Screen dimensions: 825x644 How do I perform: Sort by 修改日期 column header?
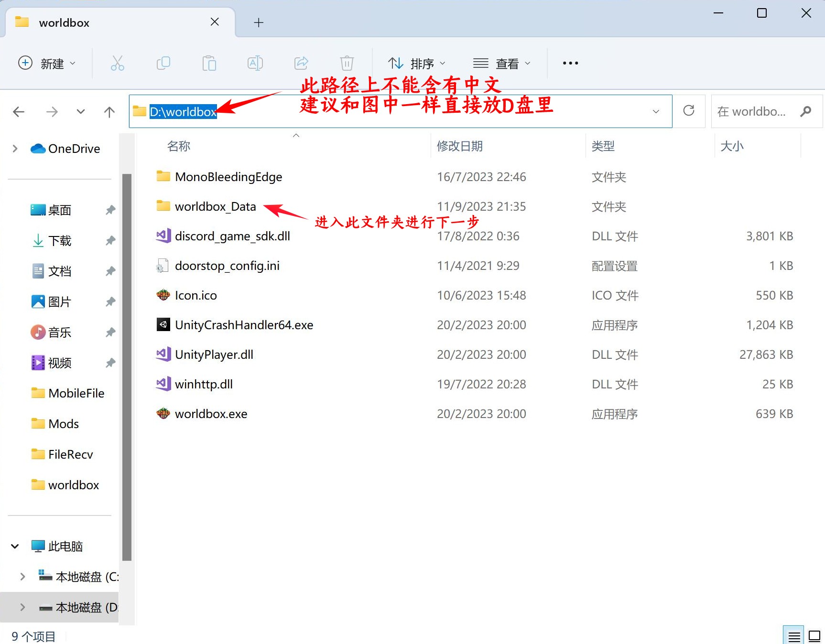460,146
